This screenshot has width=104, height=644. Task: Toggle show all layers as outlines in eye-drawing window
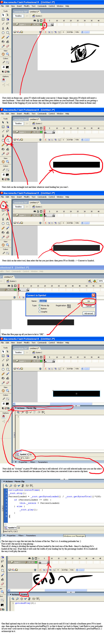41,21
